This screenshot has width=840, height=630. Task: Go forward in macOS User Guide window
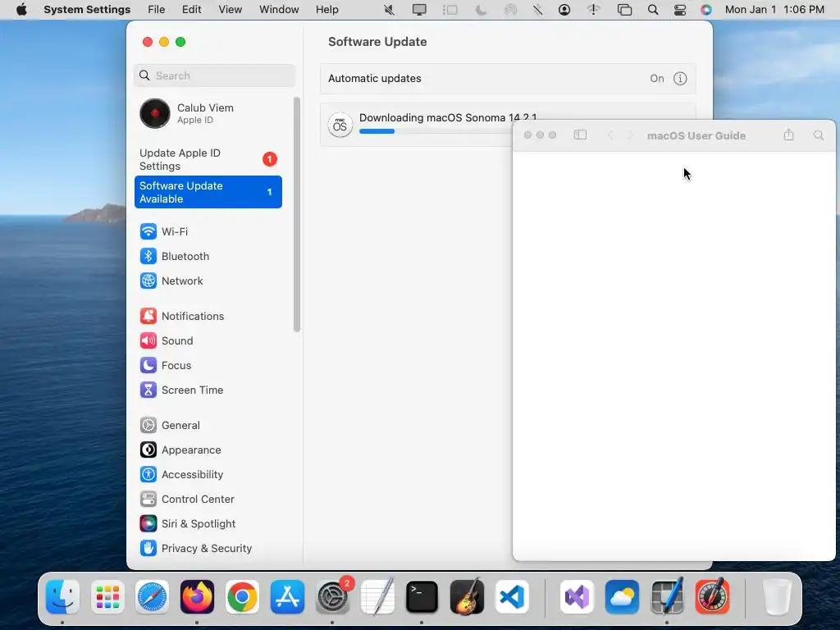630,135
